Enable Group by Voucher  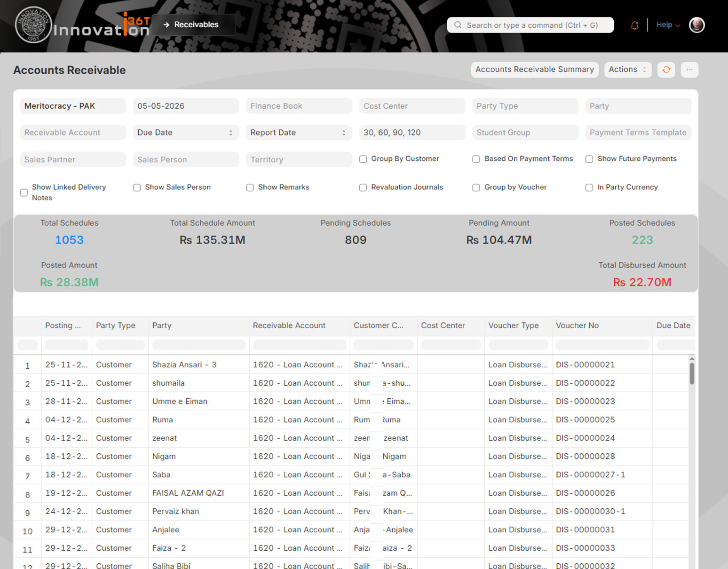[476, 187]
